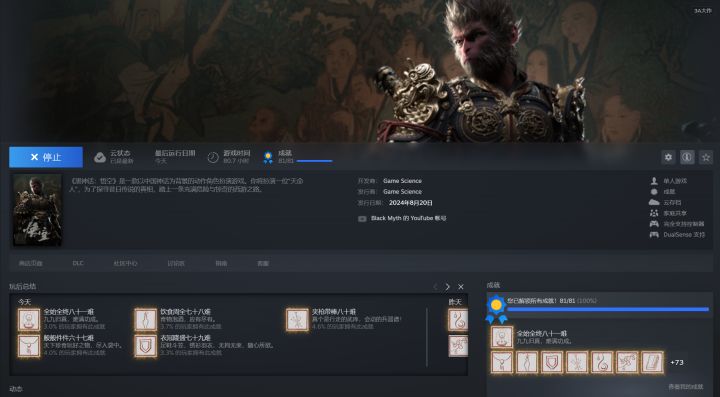Screen dimensions: 720x397
Task: Click shield achievement icon in achievements panel row
Action: (x=552, y=362)
